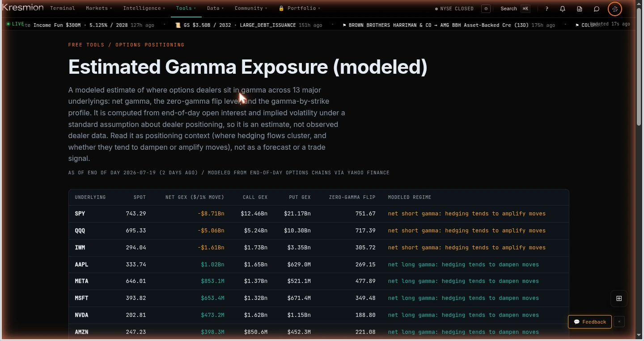This screenshot has height=341, width=644.
Task: Select the QQQ row ticker
Action: pos(80,231)
